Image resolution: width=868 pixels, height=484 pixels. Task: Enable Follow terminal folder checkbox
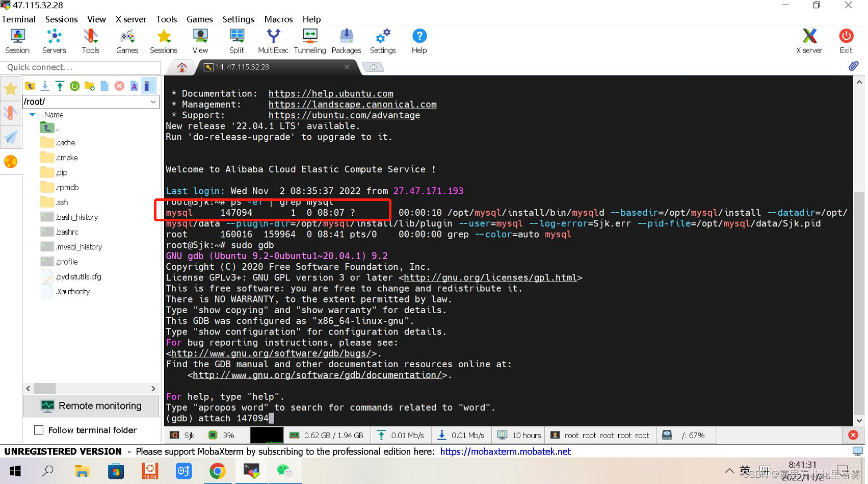click(39, 430)
